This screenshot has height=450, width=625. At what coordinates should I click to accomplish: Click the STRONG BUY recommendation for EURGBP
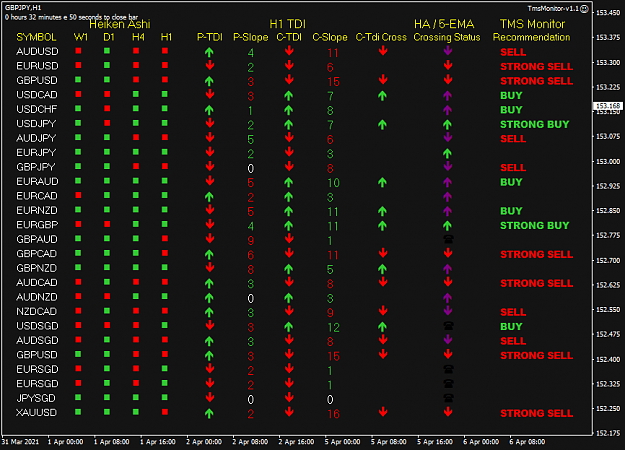[535, 226]
